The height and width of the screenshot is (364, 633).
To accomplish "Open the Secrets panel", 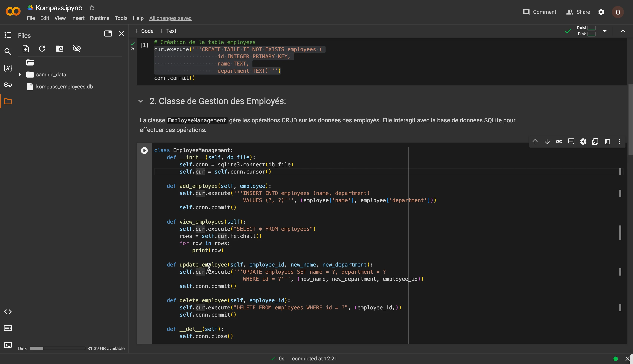I will tap(8, 85).
